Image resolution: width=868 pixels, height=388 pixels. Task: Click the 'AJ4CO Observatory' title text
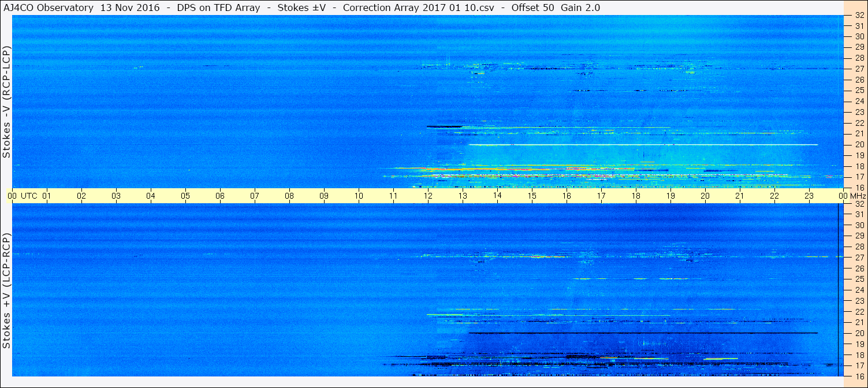click(x=50, y=8)
